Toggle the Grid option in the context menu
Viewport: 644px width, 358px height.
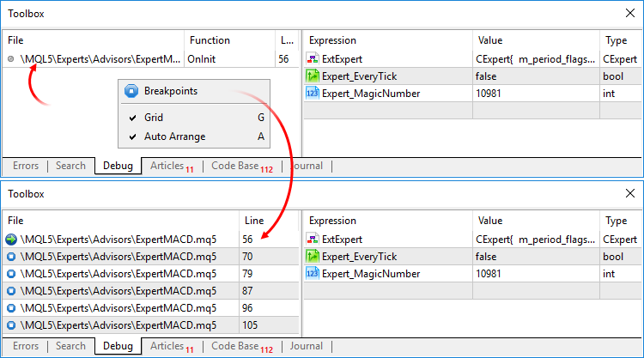pyautogui.click(x=154, y=118)
